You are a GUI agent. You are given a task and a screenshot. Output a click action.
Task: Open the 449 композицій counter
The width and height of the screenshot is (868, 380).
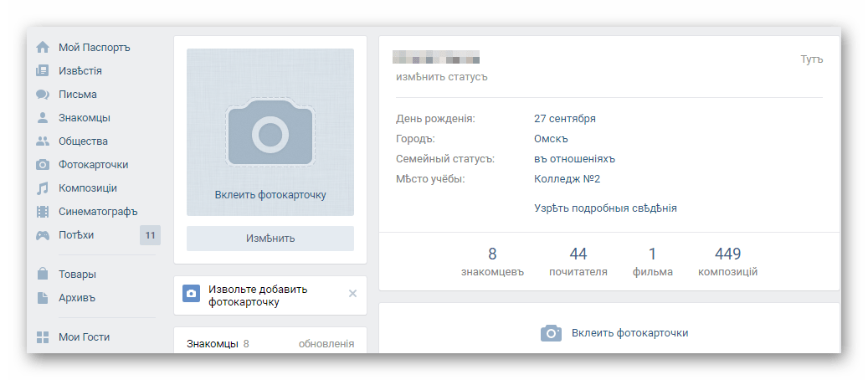(727, 262)
